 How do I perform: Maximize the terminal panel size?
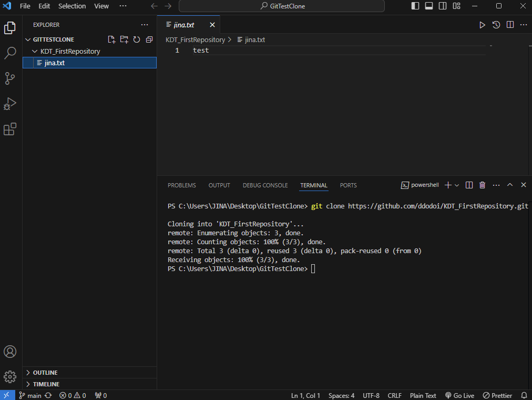point(510,185)
